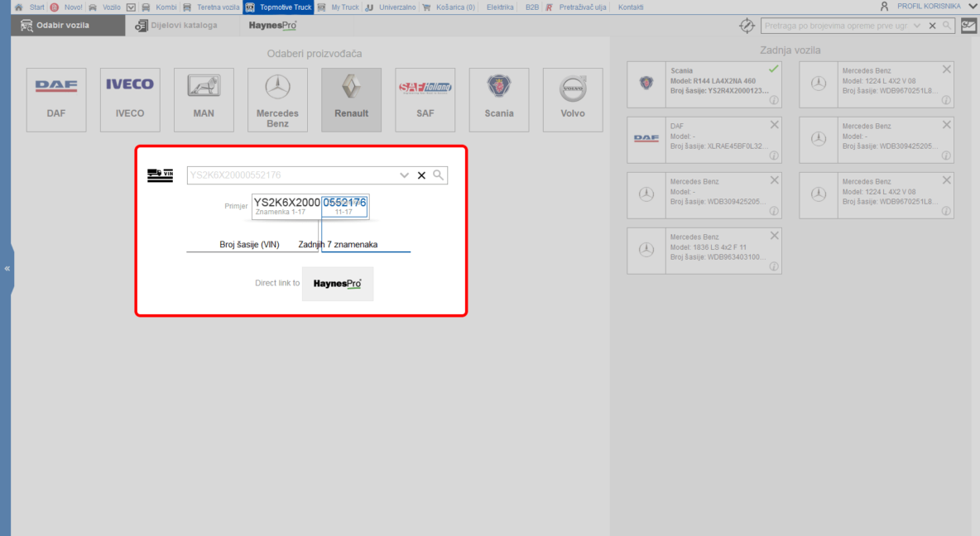The height and width of the screenshot is (536, 980).
Task: Clear the VIN input field
Action: [421, 175]
